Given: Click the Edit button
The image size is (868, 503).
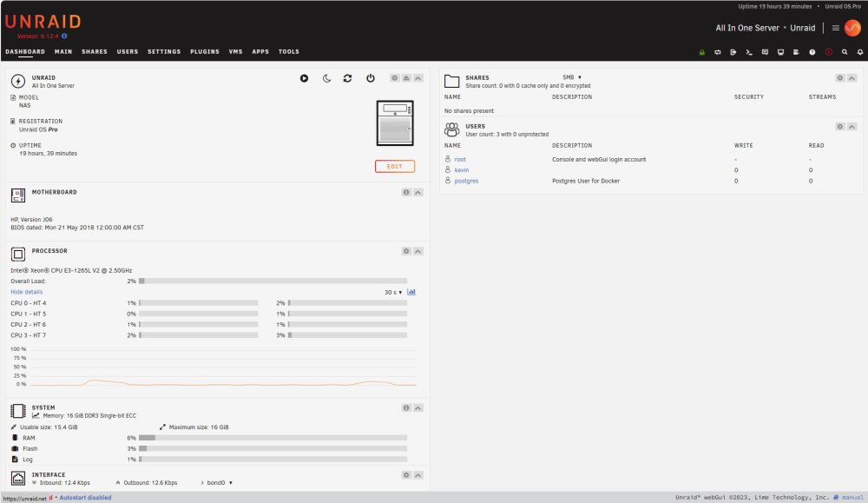Looking at the screenshot, I should pyautogui.click(x=395, y=166).
